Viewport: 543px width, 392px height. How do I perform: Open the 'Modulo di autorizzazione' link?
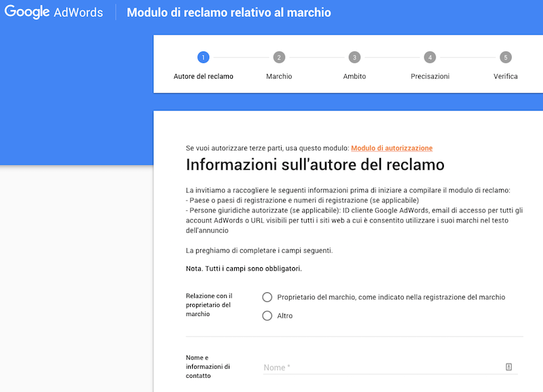click(392, 148)
